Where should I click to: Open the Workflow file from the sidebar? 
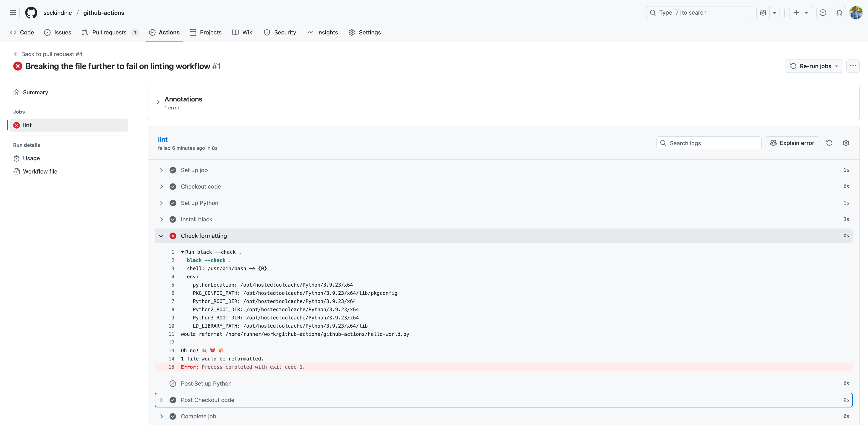pos(40,171)
